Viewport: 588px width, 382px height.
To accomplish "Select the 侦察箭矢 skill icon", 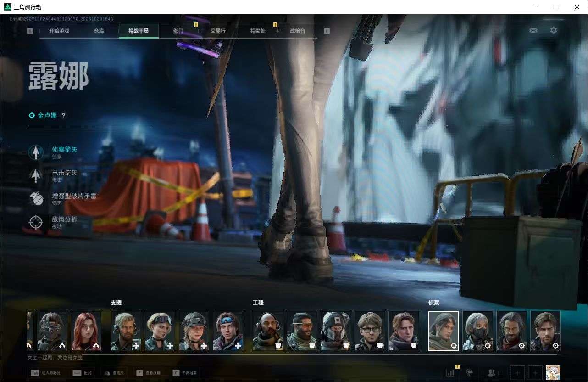I will click(x=36, y=152).
